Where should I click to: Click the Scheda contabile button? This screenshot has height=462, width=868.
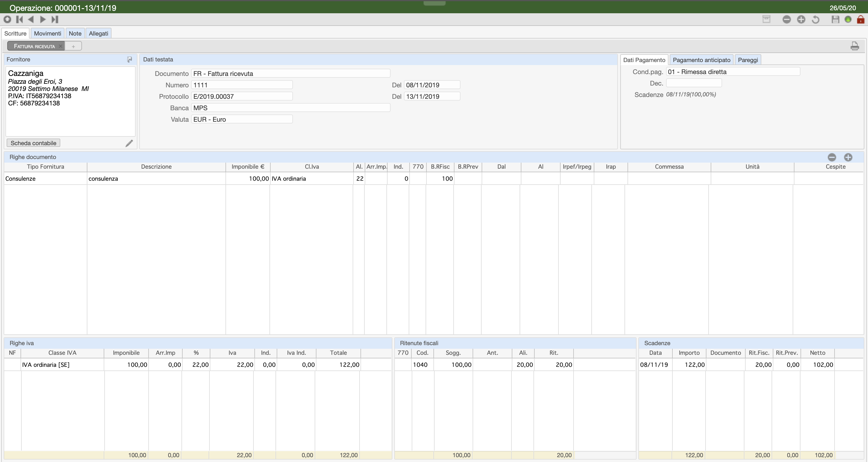pyautogui.click(x=33, y=143)
